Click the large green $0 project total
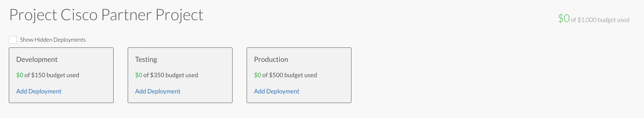 pos(564,19)
